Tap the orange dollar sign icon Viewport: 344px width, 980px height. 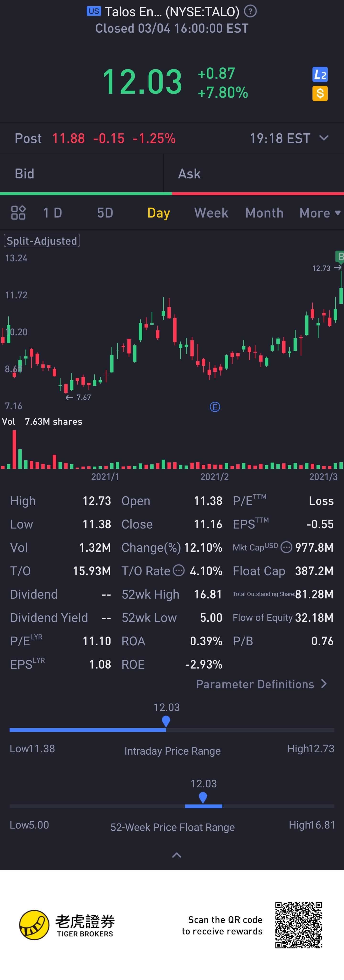320,93
